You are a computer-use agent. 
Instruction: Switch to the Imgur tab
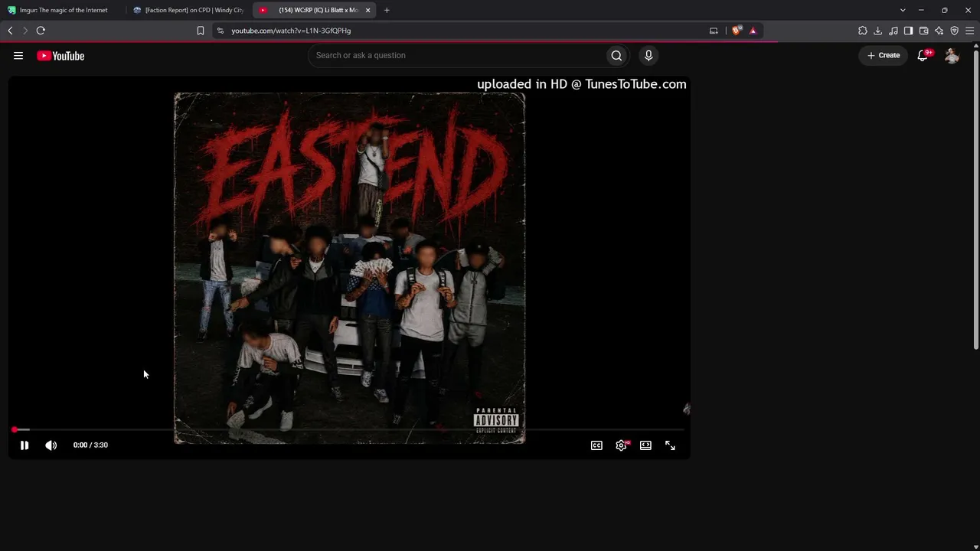tap(64, 10)
